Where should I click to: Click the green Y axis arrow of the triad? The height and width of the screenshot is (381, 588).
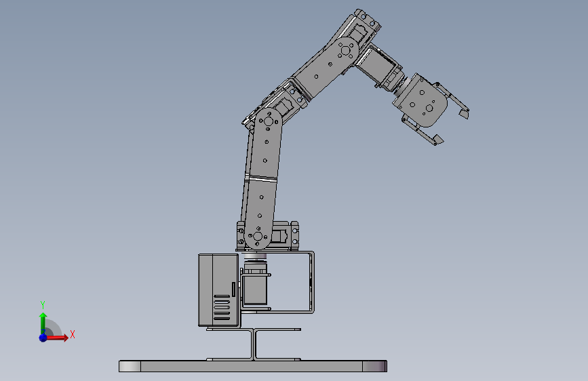point(43,323)
